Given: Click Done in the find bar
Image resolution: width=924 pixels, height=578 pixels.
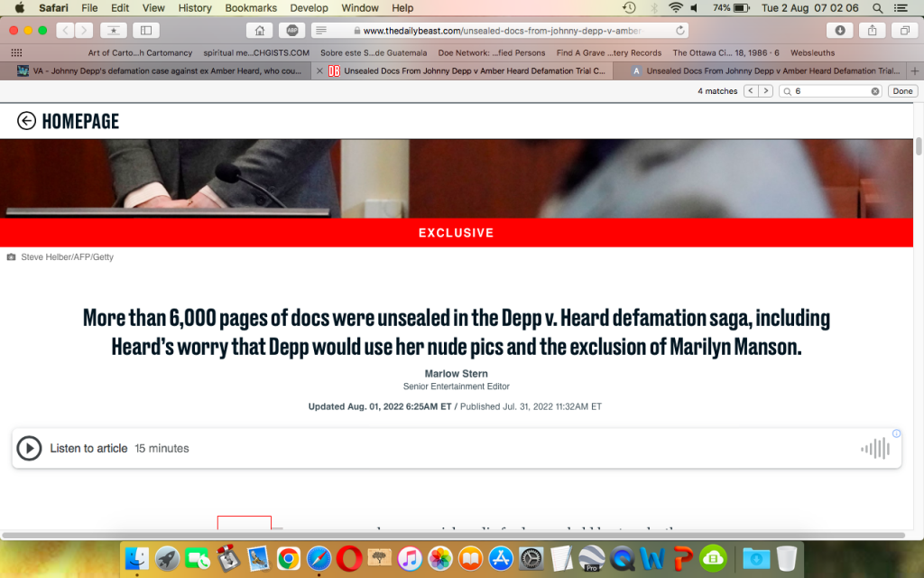Looking at the screenshot, I should pos(901,91).
